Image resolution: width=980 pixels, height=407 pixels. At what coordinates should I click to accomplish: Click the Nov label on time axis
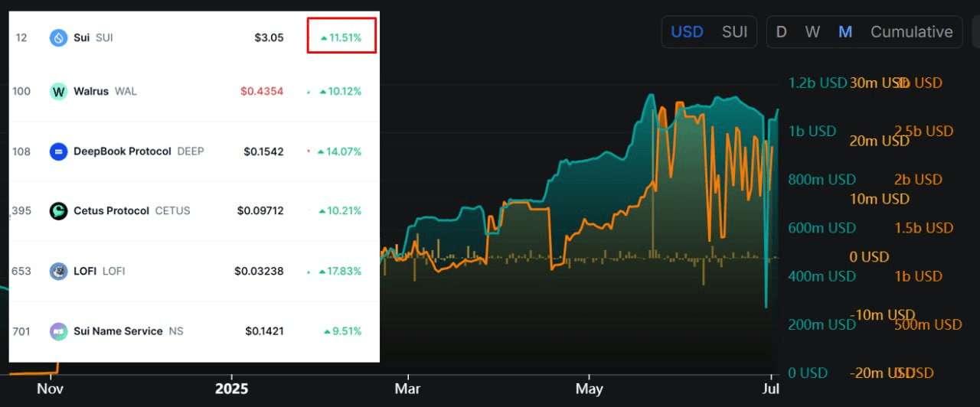pyautogui.click(x=51, y=389)
